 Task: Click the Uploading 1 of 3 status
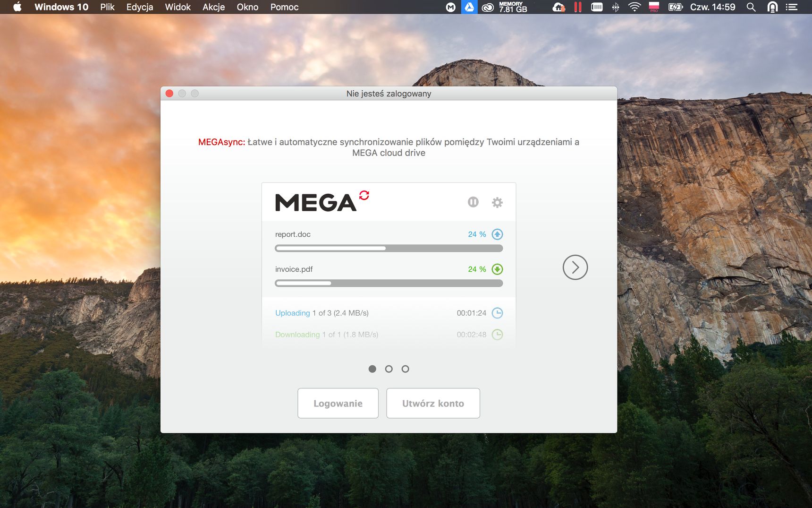(322, 313)
